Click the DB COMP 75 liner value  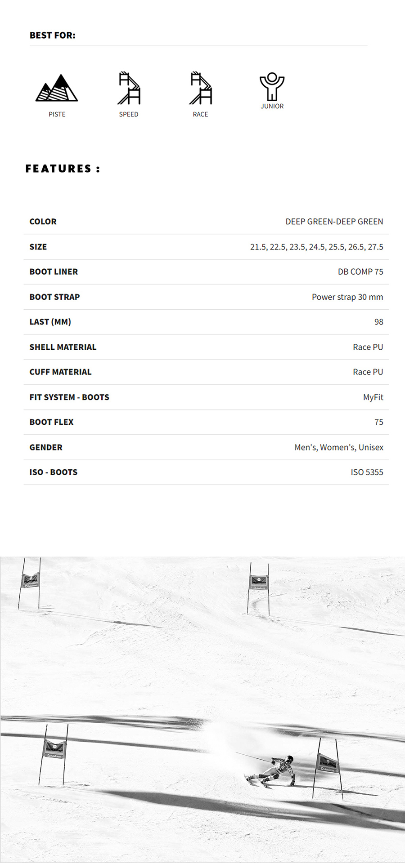coord(360,272)
